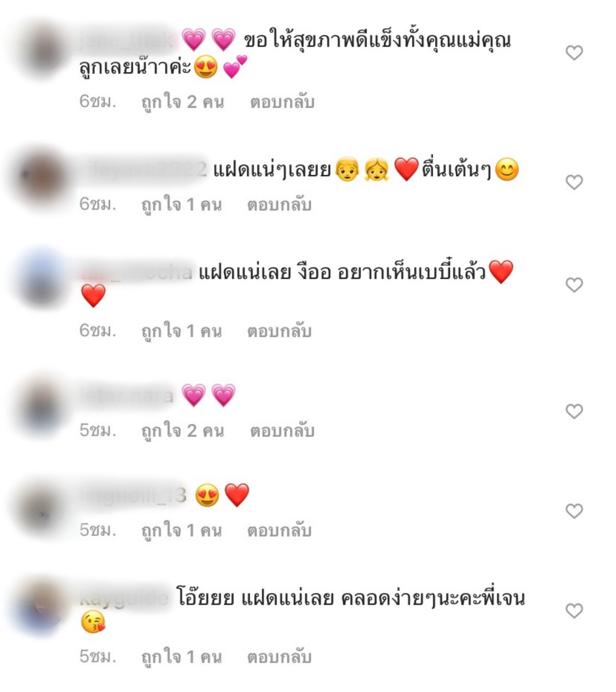
Task: Reply to the heart-eyes emoji comment
Action: [280, 530]
